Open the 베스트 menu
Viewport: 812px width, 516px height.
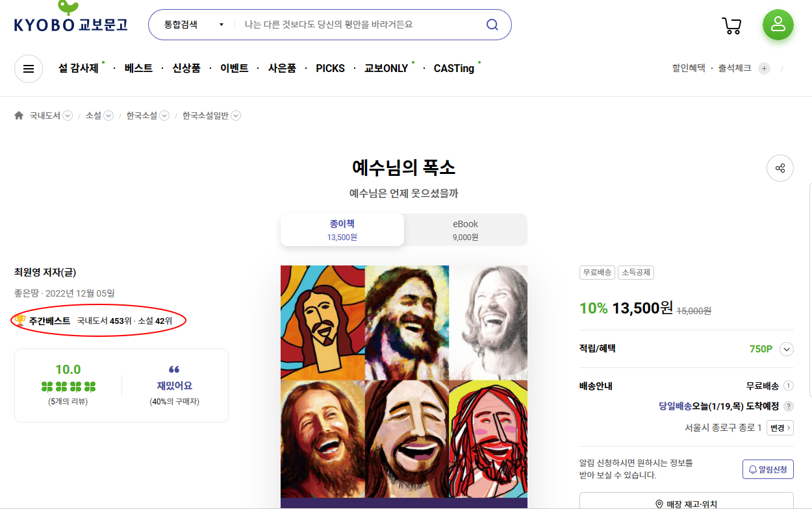(x=138, y=68)
